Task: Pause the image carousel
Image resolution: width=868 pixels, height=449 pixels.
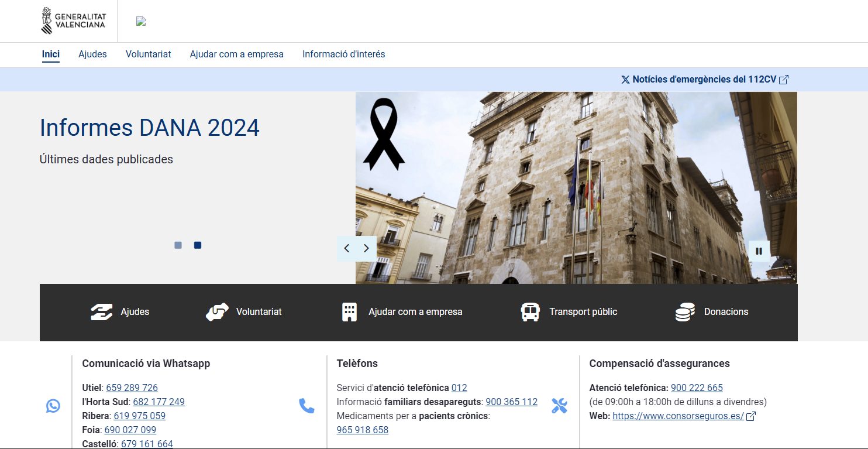Action: point(759,251)
